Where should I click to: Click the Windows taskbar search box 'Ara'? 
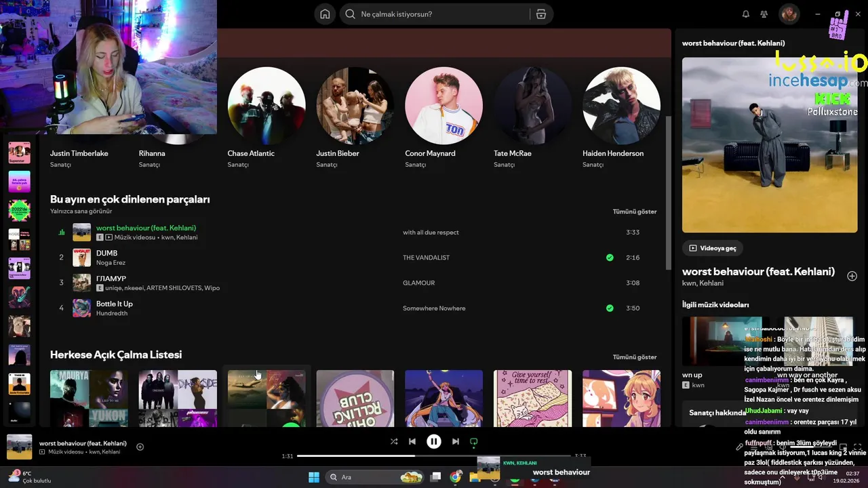374,477
